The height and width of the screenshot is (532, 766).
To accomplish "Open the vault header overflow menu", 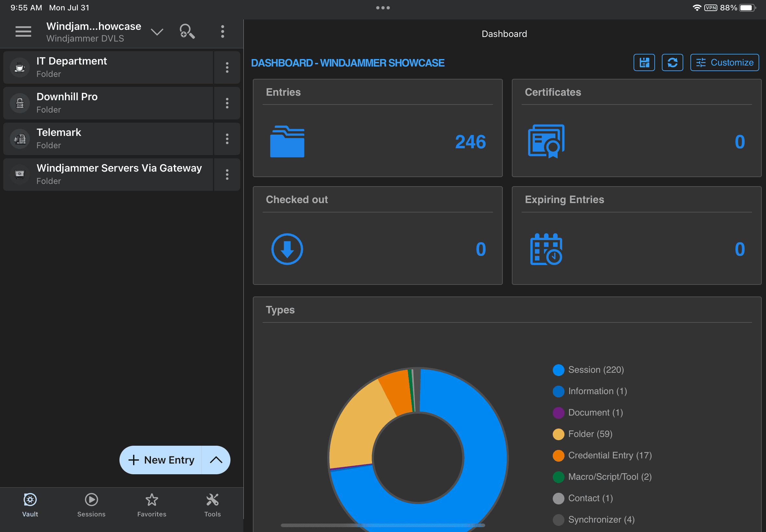I will (x=222, y=31).
